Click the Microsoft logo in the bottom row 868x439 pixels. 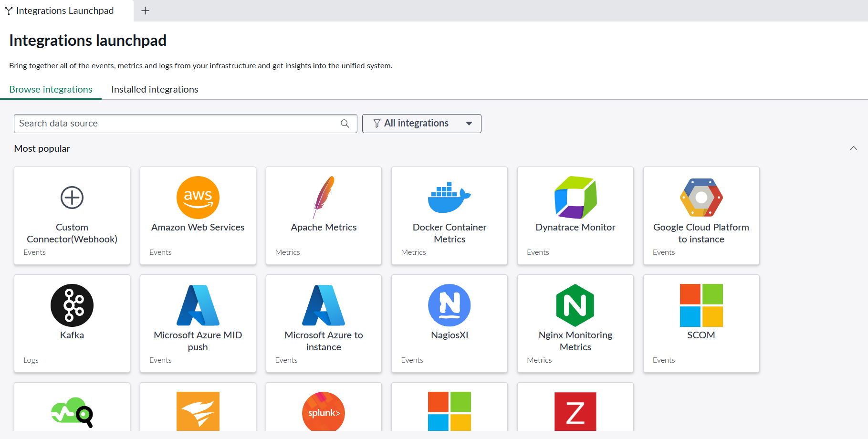point(450,411)
